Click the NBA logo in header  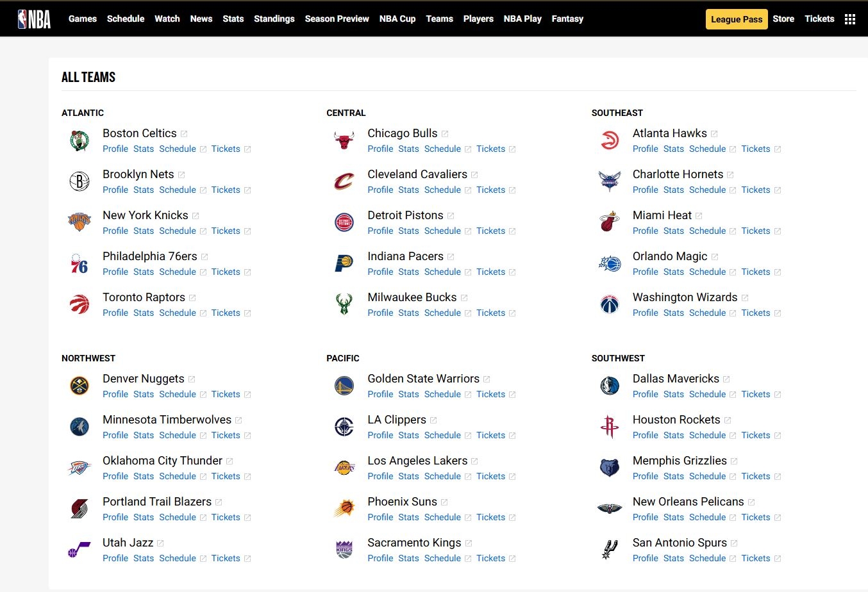click(x=34, y=19)
